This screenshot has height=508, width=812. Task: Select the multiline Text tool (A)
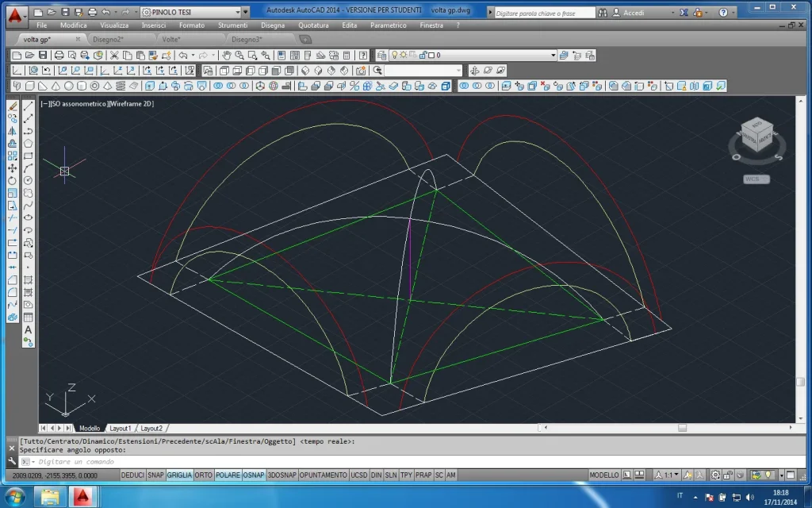tap(29, 329)
